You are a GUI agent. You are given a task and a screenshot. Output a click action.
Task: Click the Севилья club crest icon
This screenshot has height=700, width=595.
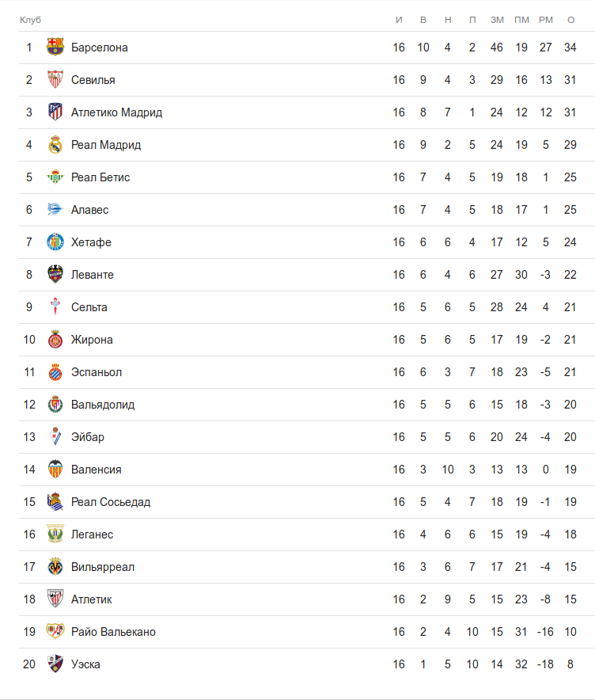point(55,80)
